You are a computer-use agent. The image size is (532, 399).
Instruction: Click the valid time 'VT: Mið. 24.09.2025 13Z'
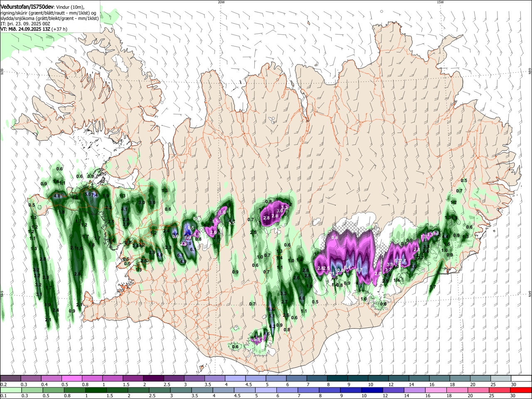[x=25, y=30]
